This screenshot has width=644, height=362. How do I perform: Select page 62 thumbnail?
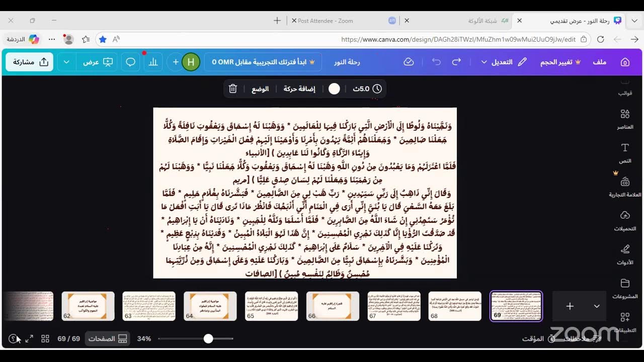pos(88,306)
